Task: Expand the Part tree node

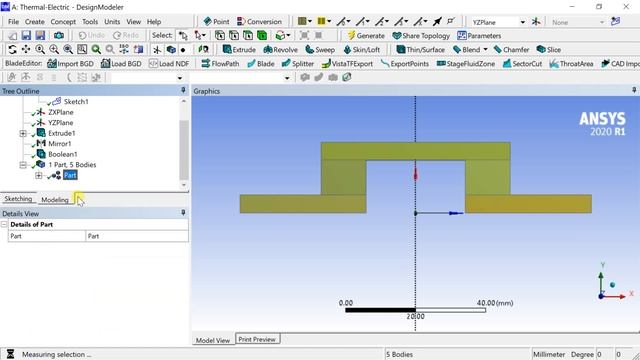Action: pyautogui.click(x=38, y=176)
